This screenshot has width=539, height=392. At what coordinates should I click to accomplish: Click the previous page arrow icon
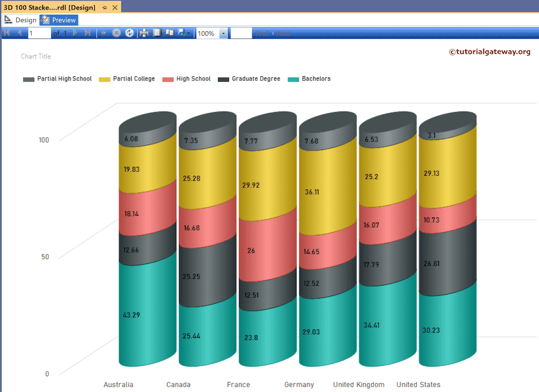19,33
